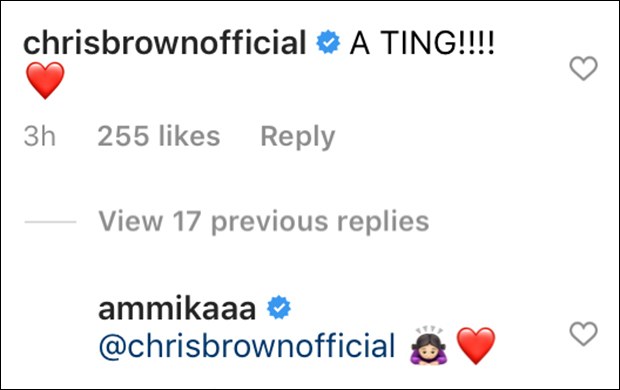Image resolution: width=620 pixels, height=390 pixels.
Task: Open chrisbrownofficial's profile from username
Action: pyautogui.click(x=165, y=42)
